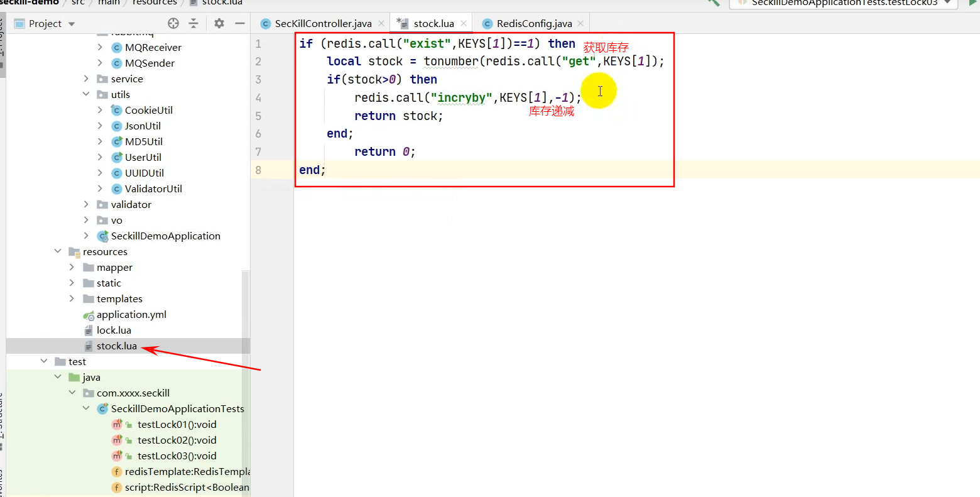Click the SeckillDemoApplicationTests class icon
This screenshot has width=980, height=497.
point(102,408)
